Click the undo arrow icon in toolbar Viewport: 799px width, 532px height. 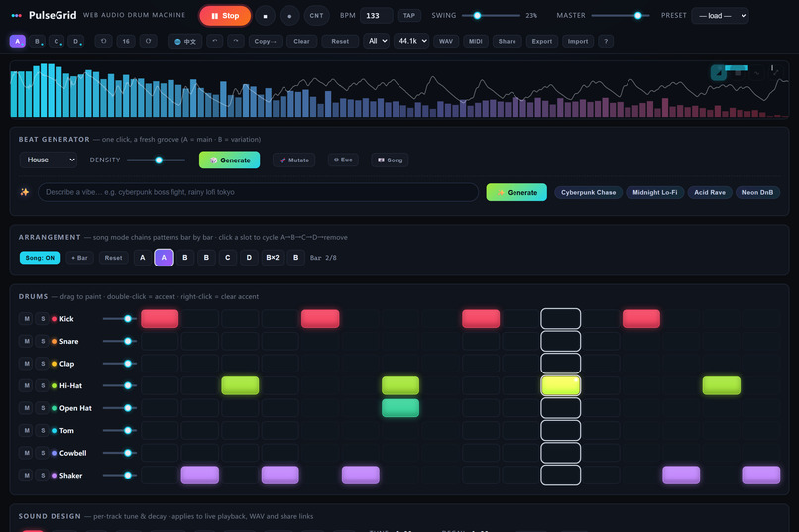(x=214, y=41)
